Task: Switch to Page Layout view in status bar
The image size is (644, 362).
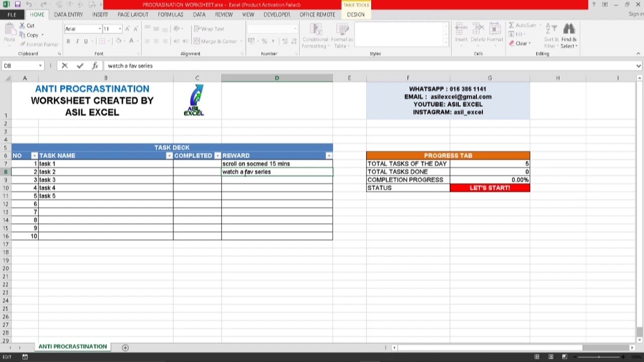Action: [550, 357]
